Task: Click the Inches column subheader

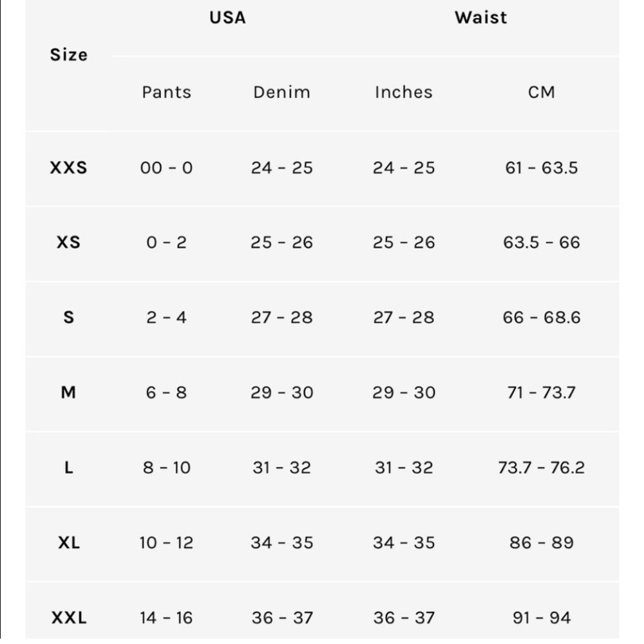Action: tap(404, 92)
